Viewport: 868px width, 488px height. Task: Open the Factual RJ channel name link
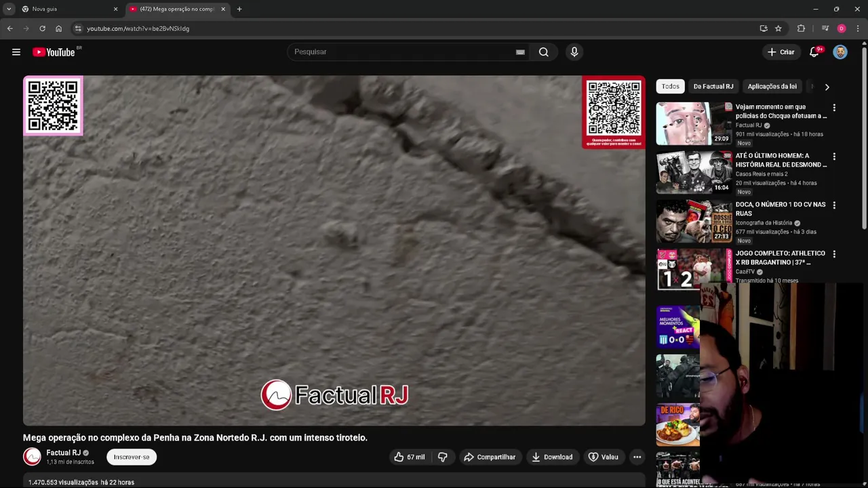point(63,453)
